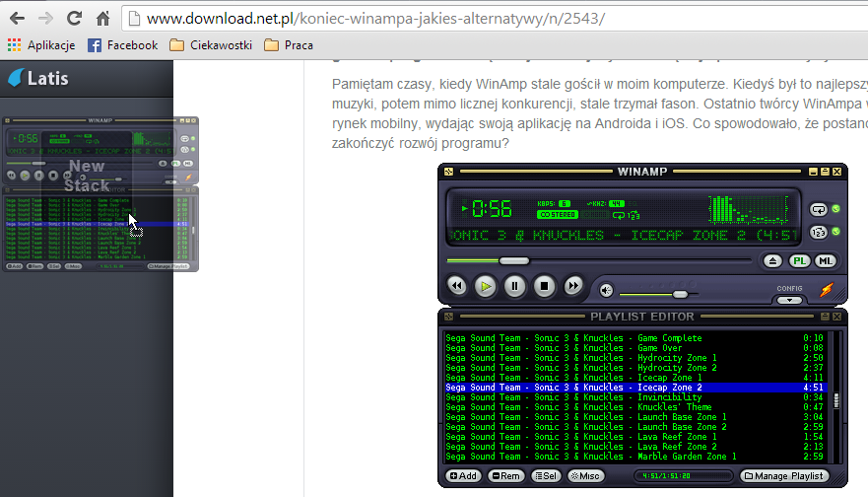
Task: Select Invincibility track in playlist
Action: point(634,397)
